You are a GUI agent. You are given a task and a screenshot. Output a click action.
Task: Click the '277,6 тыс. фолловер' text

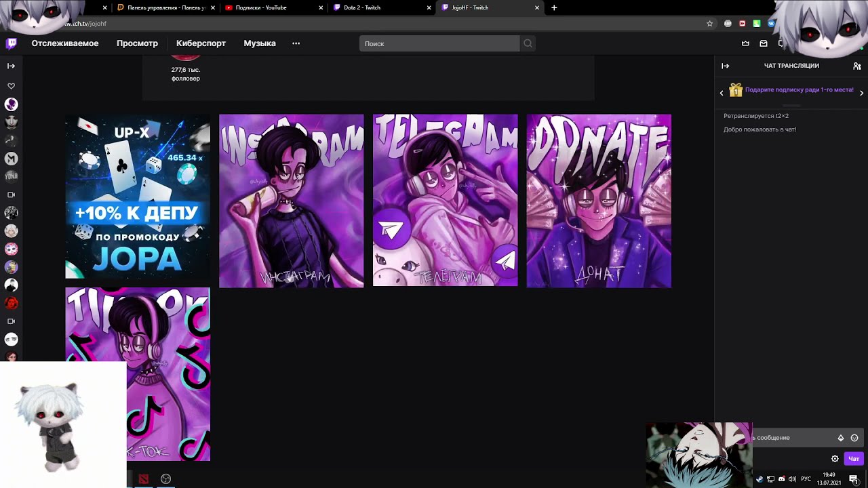[186, 74]
